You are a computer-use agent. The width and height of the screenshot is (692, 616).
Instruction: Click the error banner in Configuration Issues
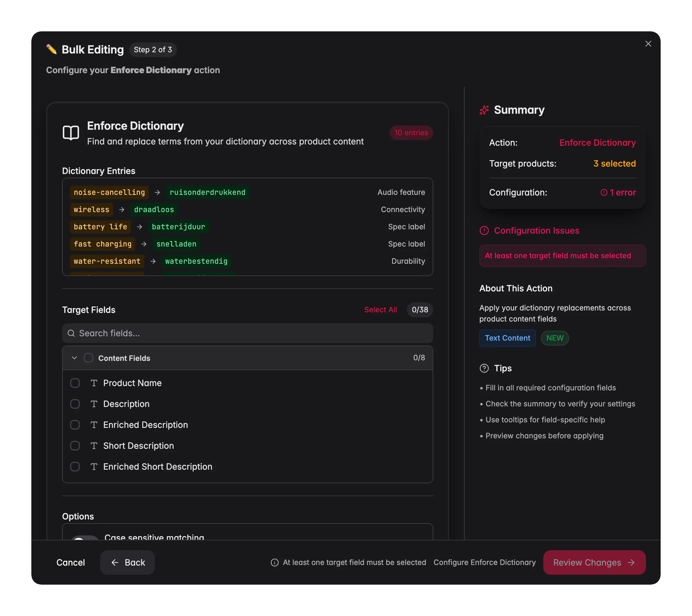coord(562,256)
